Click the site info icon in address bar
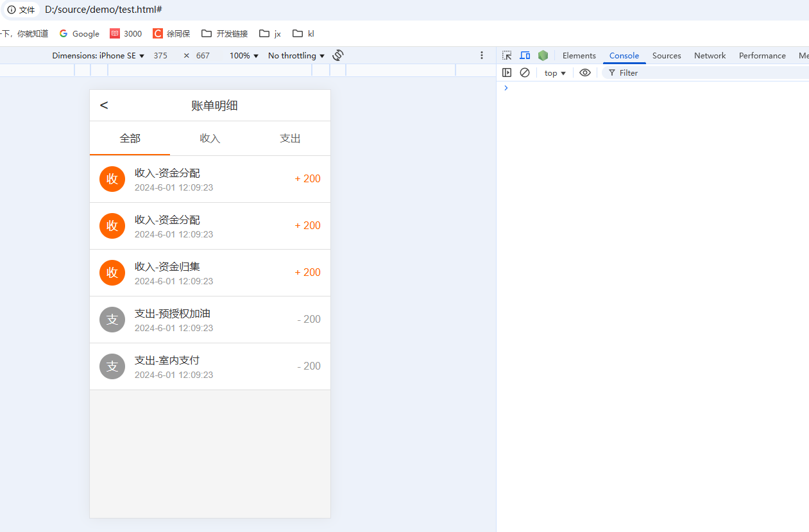Screen dimensions: 809x532 tap(11, 10)
